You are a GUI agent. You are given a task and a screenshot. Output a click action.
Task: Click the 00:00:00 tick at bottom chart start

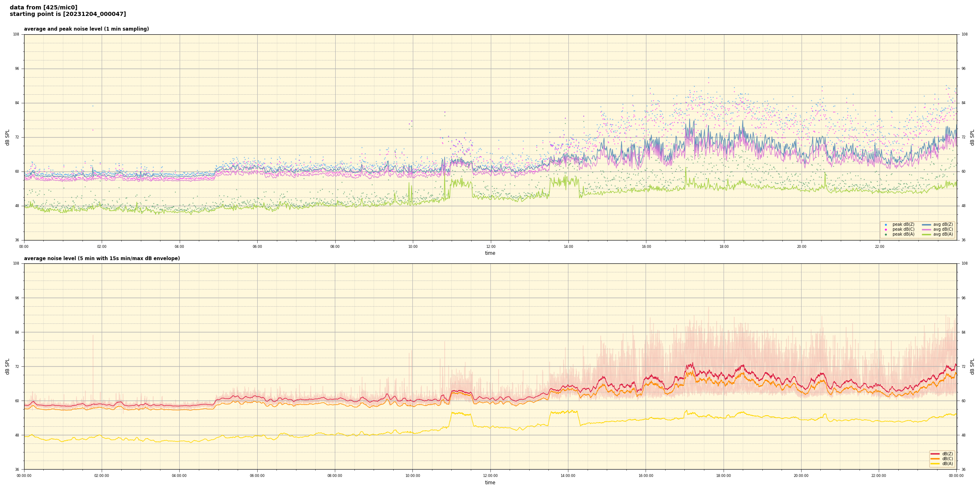coord(24,476)
